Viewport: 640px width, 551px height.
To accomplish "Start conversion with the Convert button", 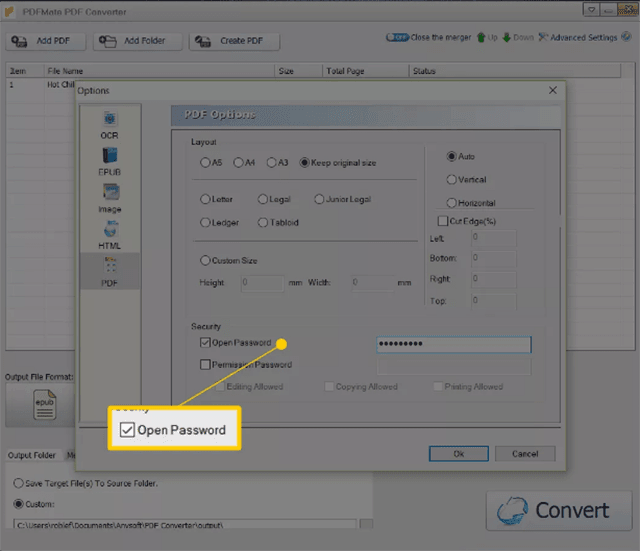I will pyautogui.click(x=559, y=511).
